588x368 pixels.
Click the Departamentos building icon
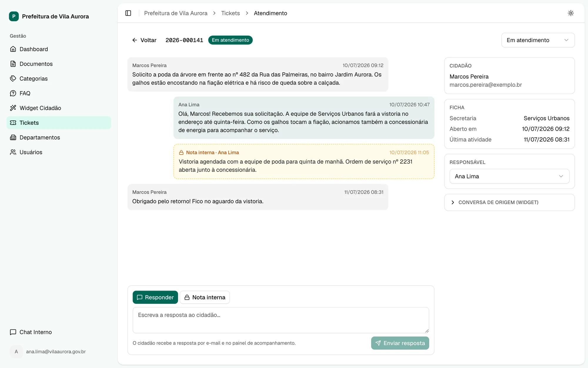tap(13, 137)
